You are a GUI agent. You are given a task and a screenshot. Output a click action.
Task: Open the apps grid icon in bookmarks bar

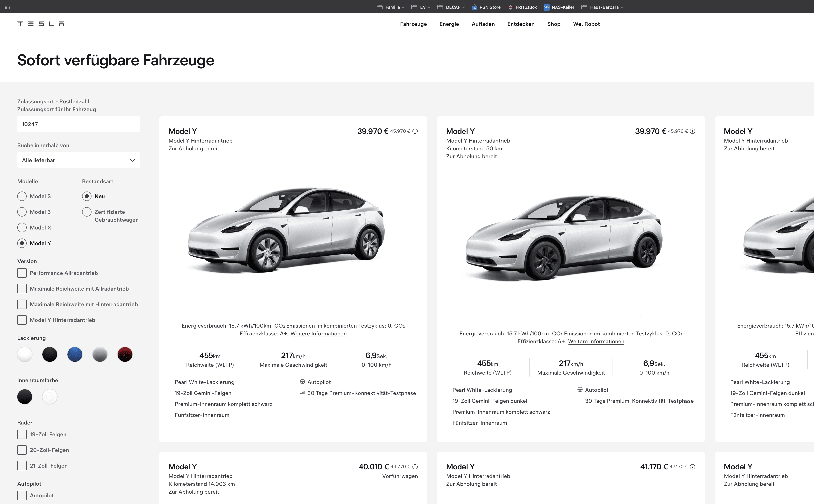[7, 7]
